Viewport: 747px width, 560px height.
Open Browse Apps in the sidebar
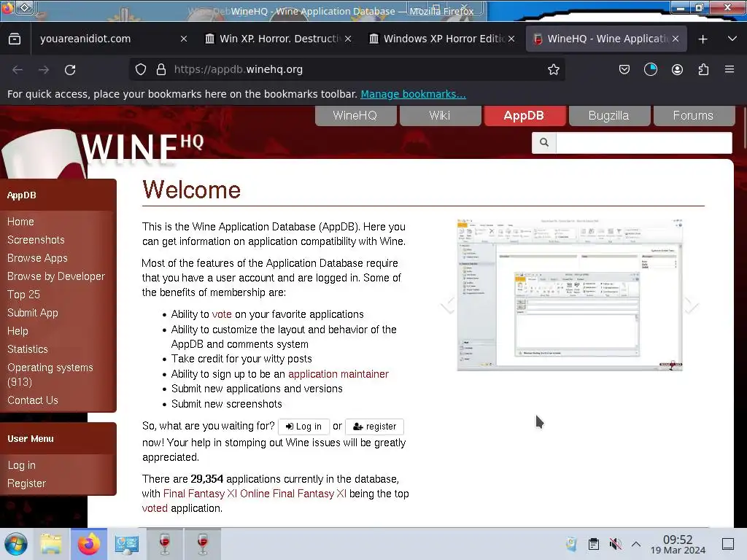(37, 258)
